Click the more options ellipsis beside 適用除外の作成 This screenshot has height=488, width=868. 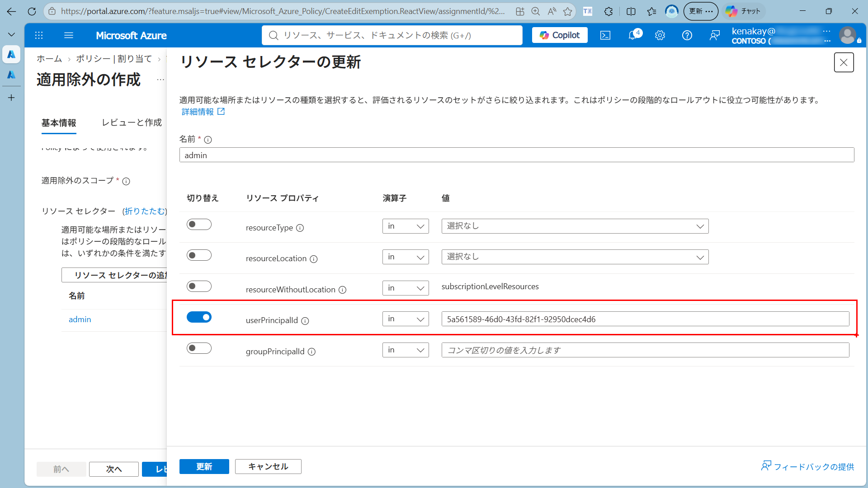point(160,80)
